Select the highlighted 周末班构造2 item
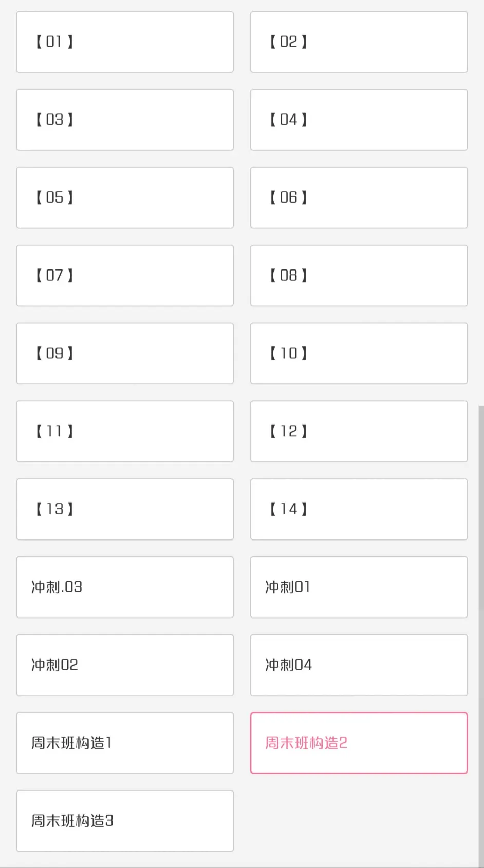 tap(359, 743)
